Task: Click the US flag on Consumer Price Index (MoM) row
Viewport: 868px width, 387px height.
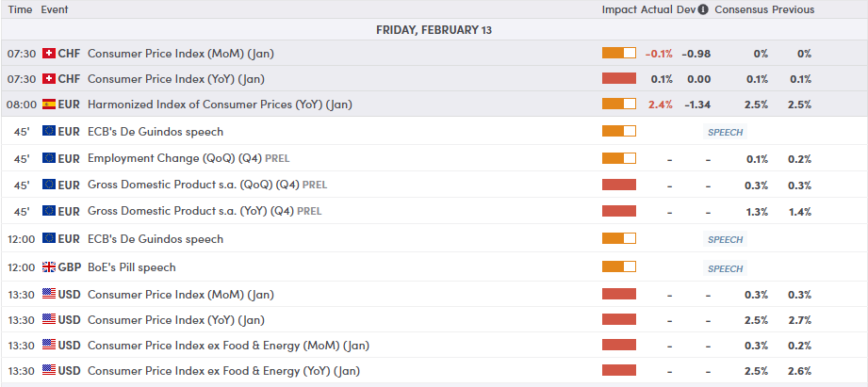Action: click(49, 295)
